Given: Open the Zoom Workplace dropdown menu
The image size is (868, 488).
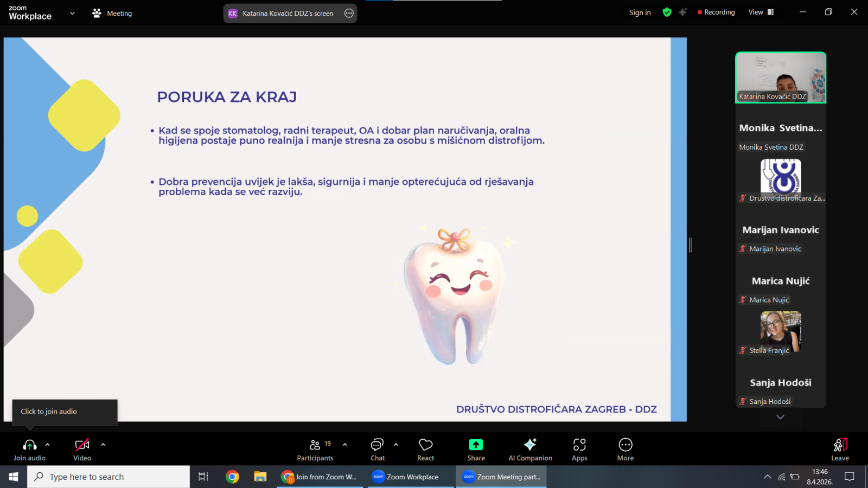Looking at the screenshot, I should pos(72,14).
